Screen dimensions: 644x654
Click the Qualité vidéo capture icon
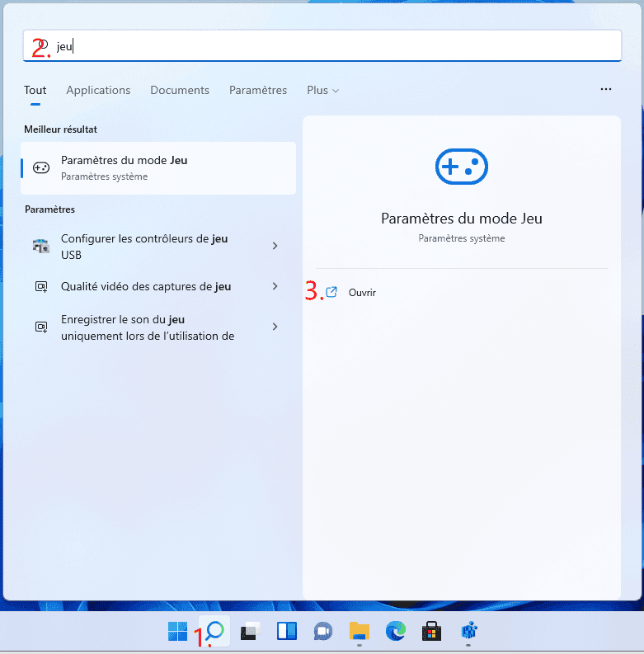point(41,286)
